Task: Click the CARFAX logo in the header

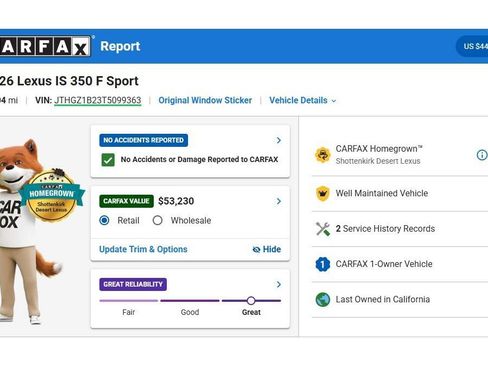Action: tap(45, 46)
